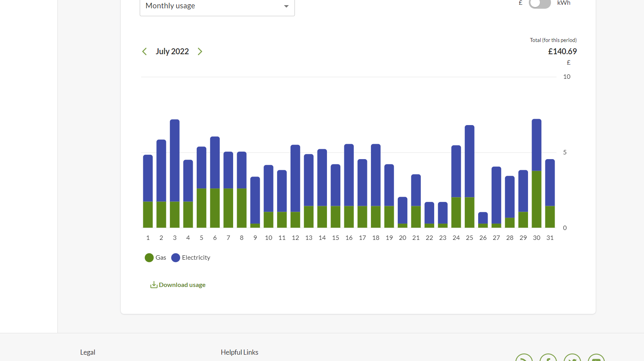Click the download icon beside Download usage
This screenshot has width=644, height=361.
point(154,285)
